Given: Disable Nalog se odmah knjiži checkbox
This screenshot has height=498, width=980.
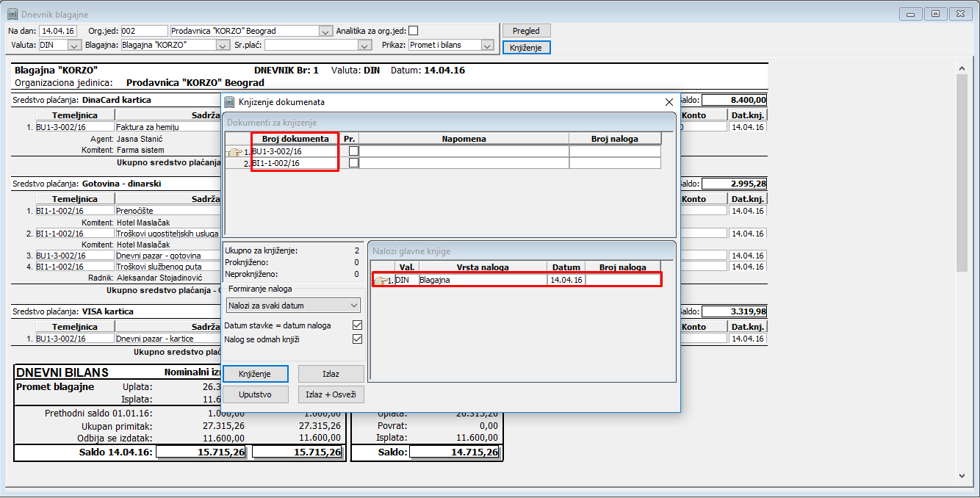Looking at the screenshot, I should point(357,339).
